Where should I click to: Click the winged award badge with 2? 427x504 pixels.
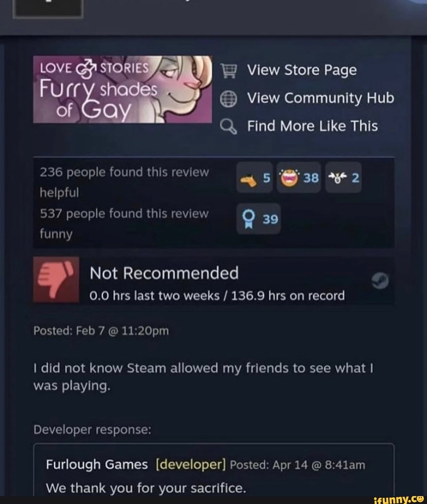coord(343,178)
